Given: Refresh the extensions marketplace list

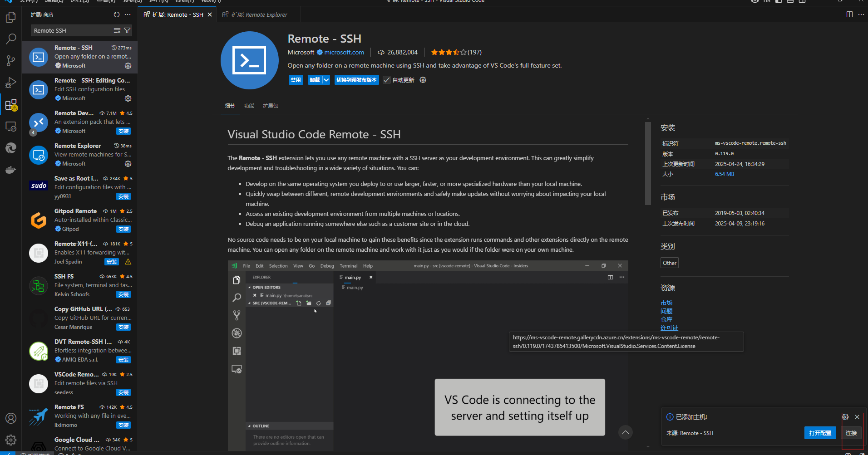Looking at the screenshot, I should point(117,15).
